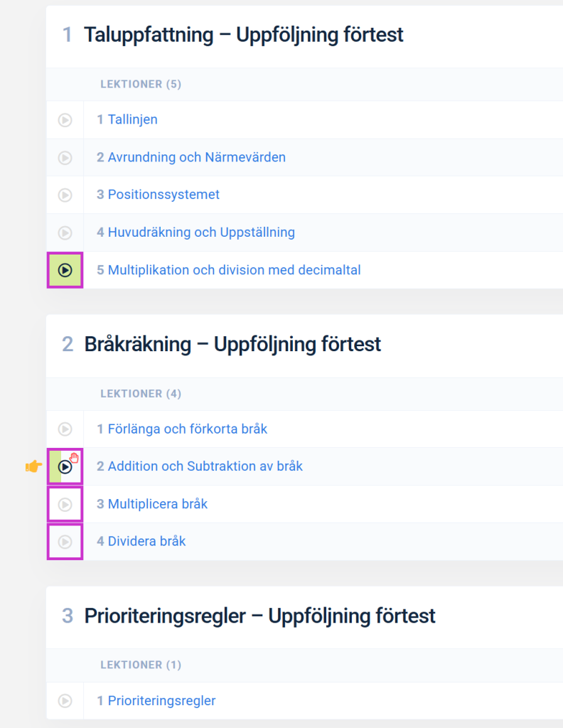Open Huvudräkning och Uppställning lesson link
Viewport: 563px width, 728px height.
[201, 232]
